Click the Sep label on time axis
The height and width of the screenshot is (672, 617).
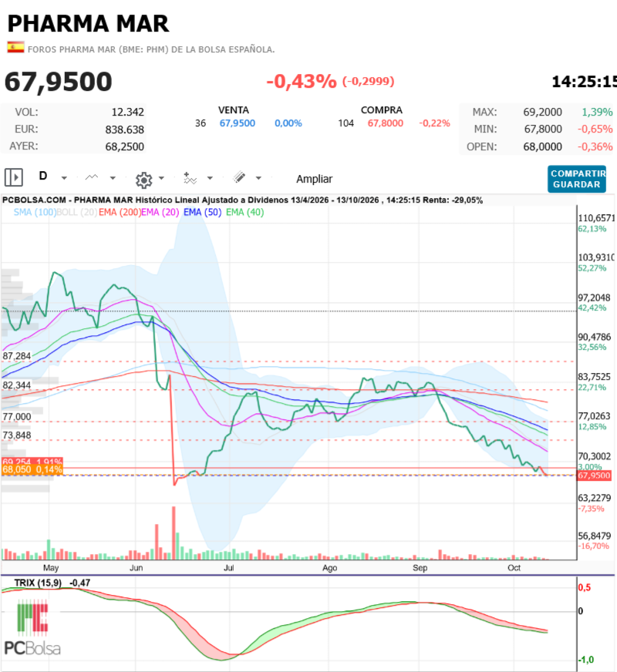pyautogui.click(x=420, y=568)
